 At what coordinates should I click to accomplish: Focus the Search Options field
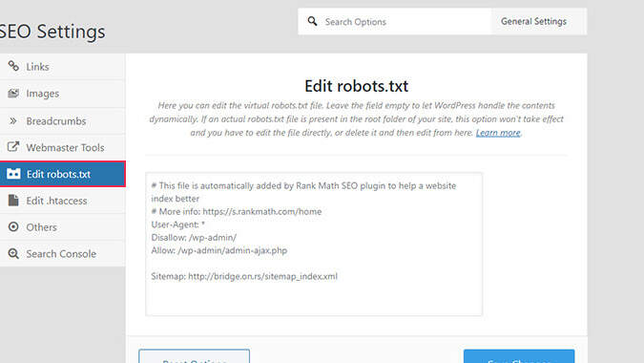pos(395,21)
